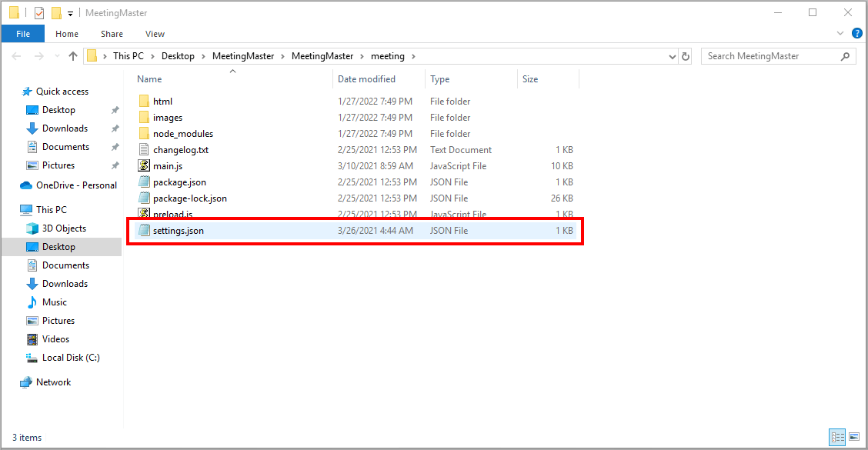Viewport: 868px width, 450px height.
Task: Click the main.js file icon
Action: [143, 166]
